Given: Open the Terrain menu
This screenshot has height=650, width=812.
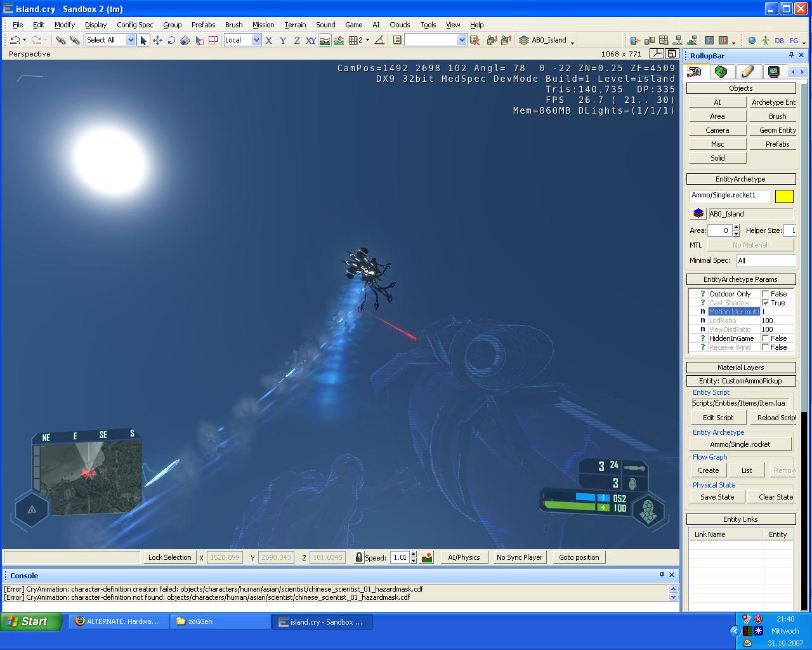Looking at the screenshot, I should 295,25.
